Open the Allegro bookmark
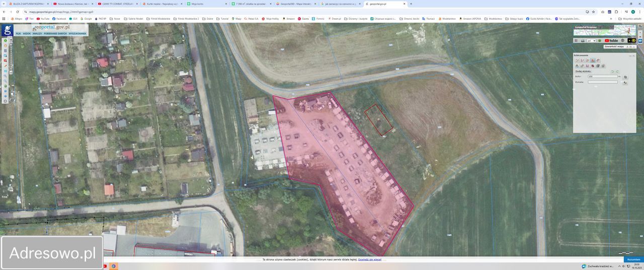Image resolution: width=644 pixels, height=270 pixels. click(17, 19)
